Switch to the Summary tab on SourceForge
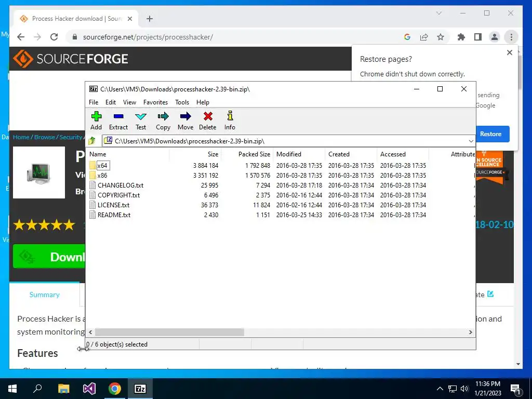The image size is (532, 399). click(x=45, y=295)
